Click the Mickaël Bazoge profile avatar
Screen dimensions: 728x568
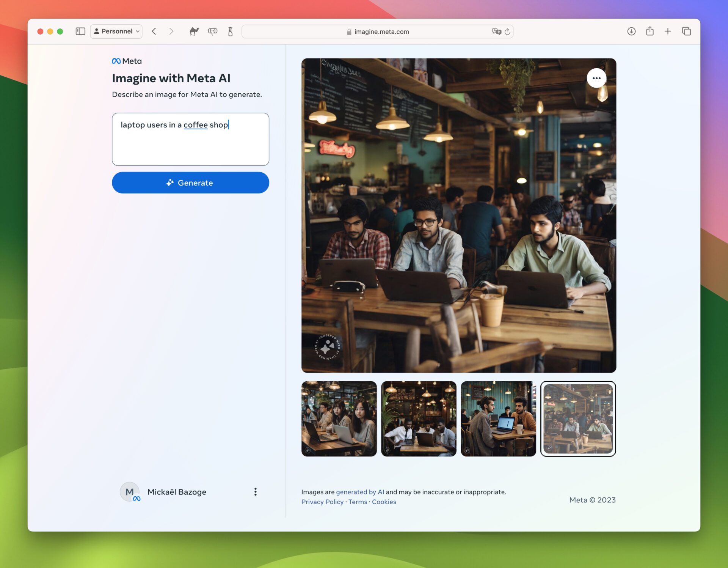click(x=130, y=492)
